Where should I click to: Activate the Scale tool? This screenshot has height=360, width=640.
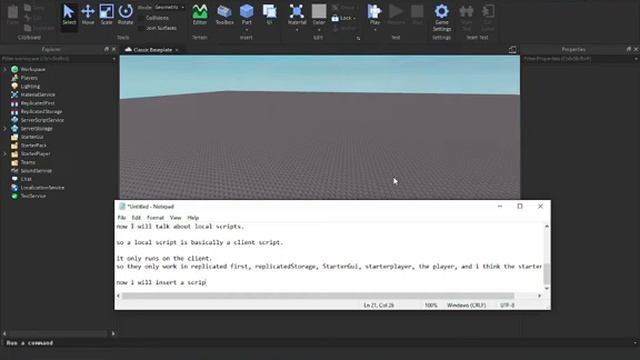coord(107,14)
